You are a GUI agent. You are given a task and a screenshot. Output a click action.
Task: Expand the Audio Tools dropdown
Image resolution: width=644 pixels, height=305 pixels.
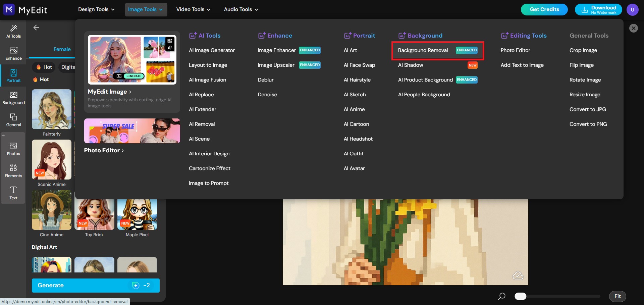tap(240, 9)
